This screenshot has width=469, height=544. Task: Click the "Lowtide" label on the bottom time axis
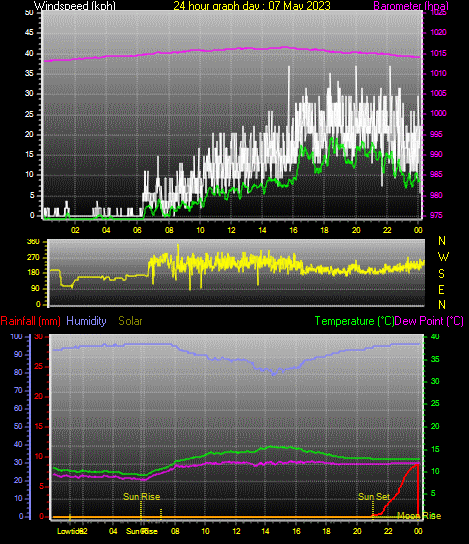tap(69, 531)
